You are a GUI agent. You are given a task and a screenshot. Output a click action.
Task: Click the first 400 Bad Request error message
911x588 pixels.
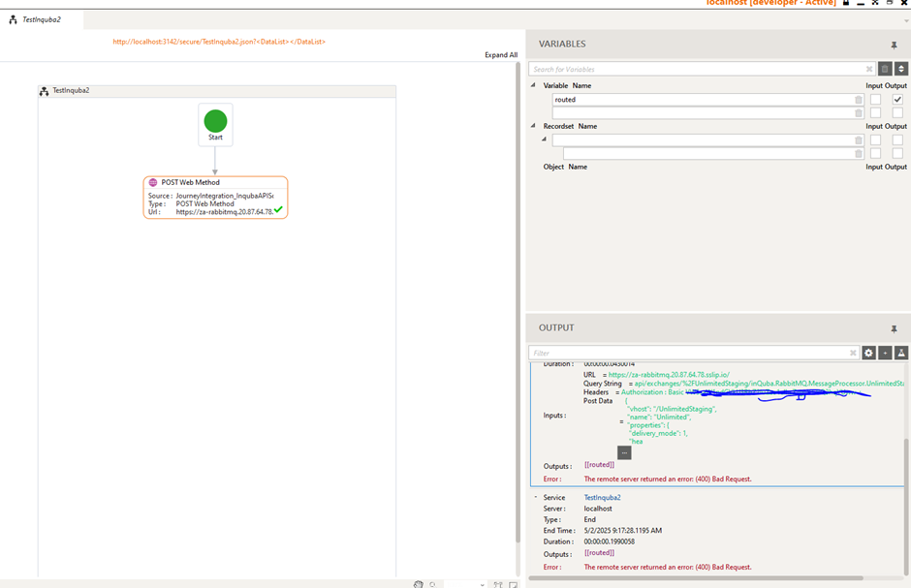click(668, 480)
